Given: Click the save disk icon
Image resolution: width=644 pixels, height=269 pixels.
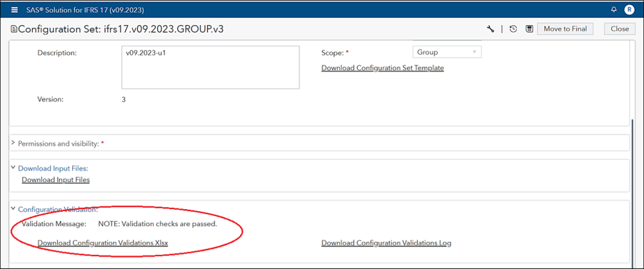Looking at the screenshot, I should [x=529, y=29].
